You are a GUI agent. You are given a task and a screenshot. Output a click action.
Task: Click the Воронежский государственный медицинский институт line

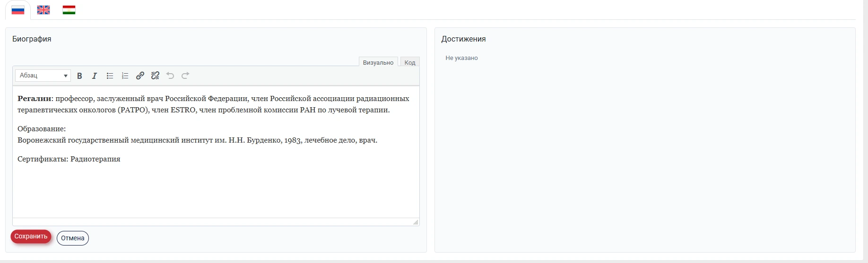tap(197, 140)
